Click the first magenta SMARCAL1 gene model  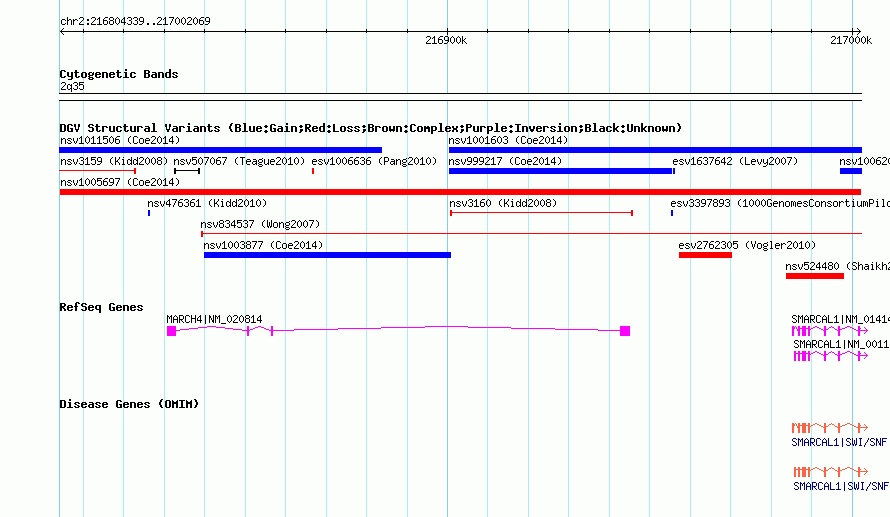(830, 331)
